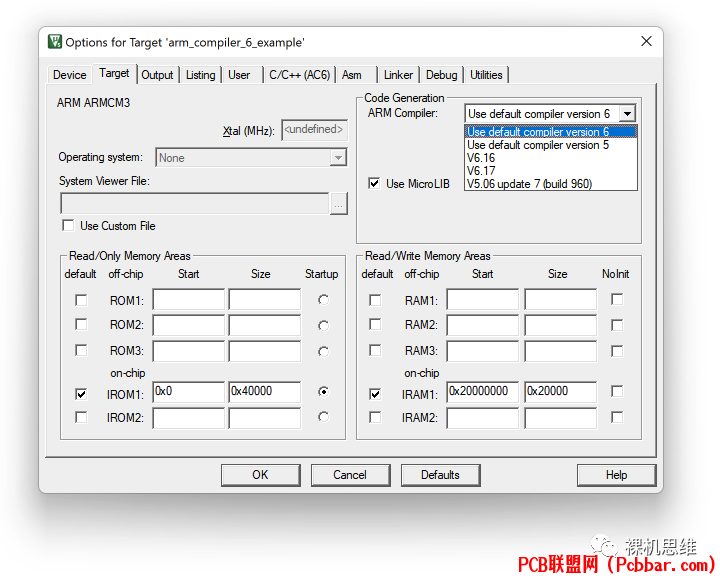Screen dimensions: 720x579
Task: Select ROM3 as the Startup region
Action: coord(323,351)
